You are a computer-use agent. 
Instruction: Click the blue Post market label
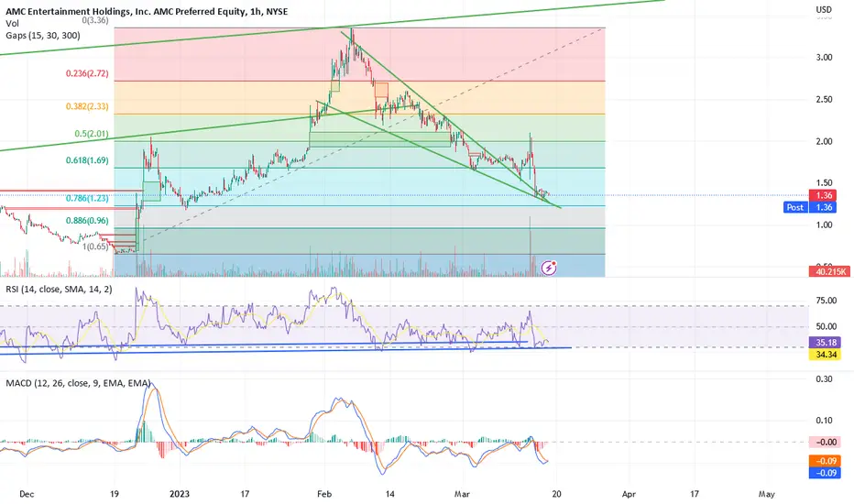(x=794, y=207)
